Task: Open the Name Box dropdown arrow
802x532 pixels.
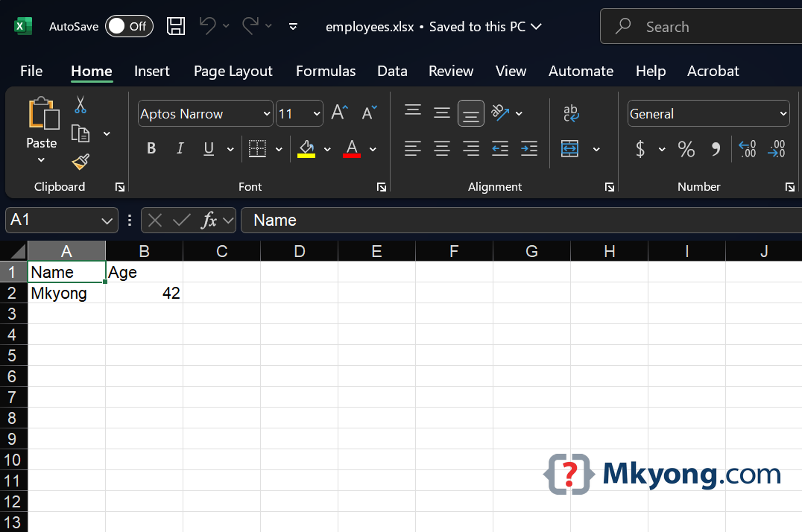Action: point(106,221)
